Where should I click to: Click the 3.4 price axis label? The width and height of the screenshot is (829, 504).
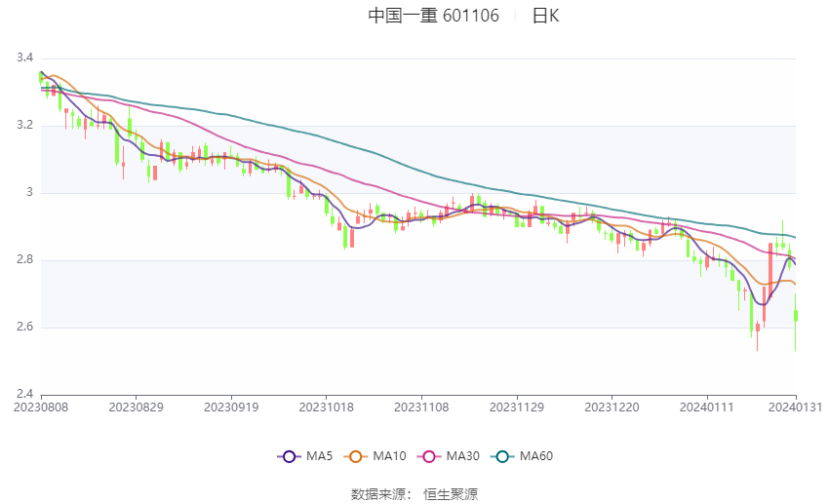(24, 58)
